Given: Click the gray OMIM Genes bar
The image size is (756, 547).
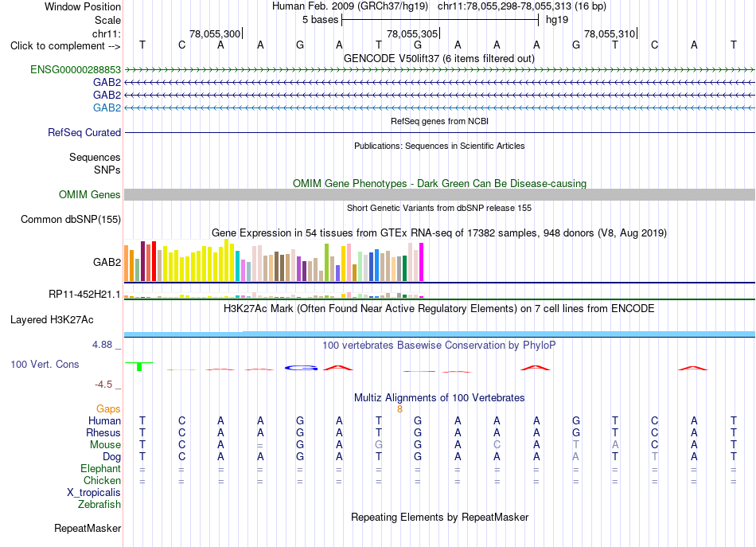Looking at the screenshot, I should [x=439, y=194].
